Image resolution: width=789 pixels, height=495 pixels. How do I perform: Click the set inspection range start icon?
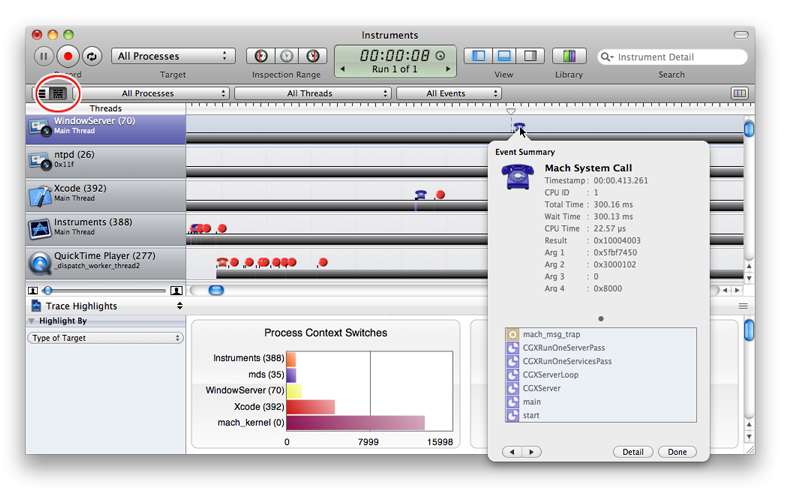point(260,56)
